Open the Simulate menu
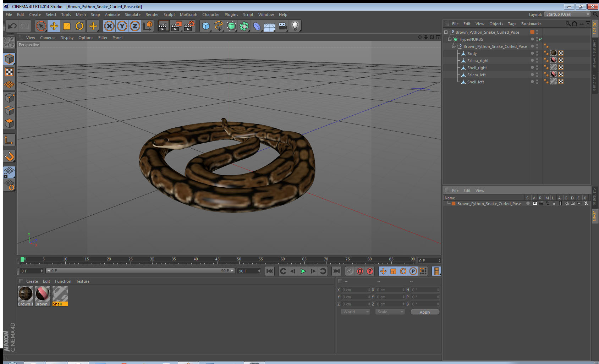This screenshot has height=364, width=599. [133, 15]
